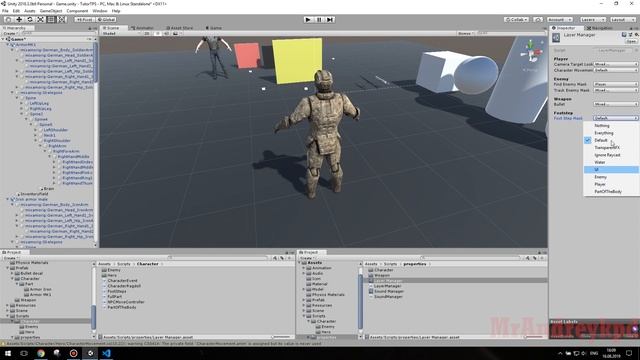Screen dimensions: 640x360
Task: Choose Water in layer mask list
Action: pyautogui.click(x=611, y=162)
